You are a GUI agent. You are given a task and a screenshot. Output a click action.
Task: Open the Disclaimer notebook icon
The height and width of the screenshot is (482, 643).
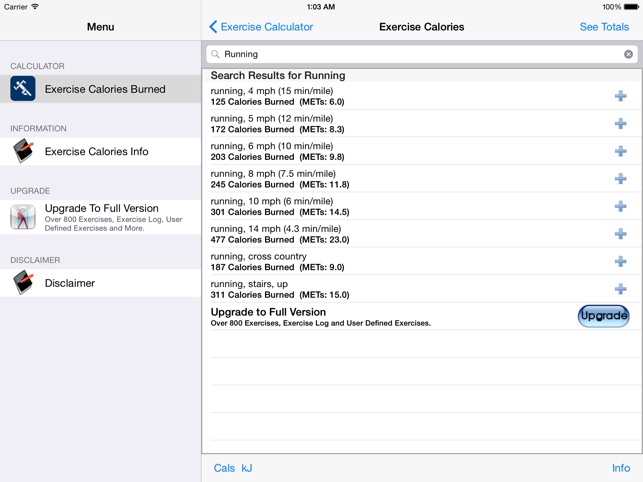coord(23,283)
